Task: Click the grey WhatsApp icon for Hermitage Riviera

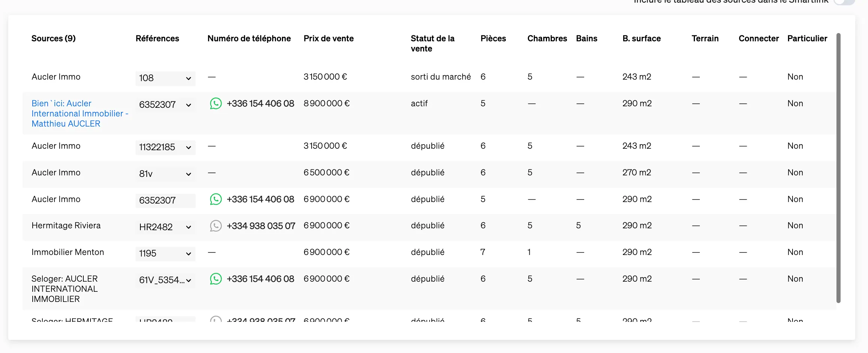Action: click(216, 226)
